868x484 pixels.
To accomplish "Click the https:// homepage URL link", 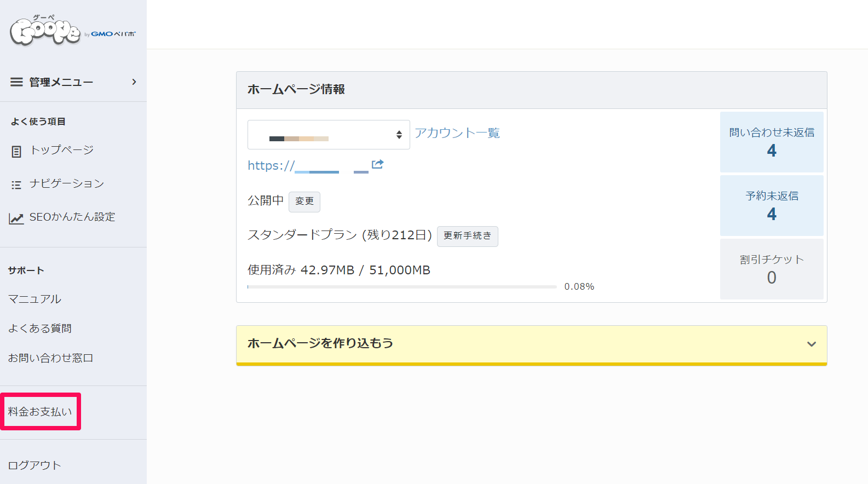I will point(307,166).
